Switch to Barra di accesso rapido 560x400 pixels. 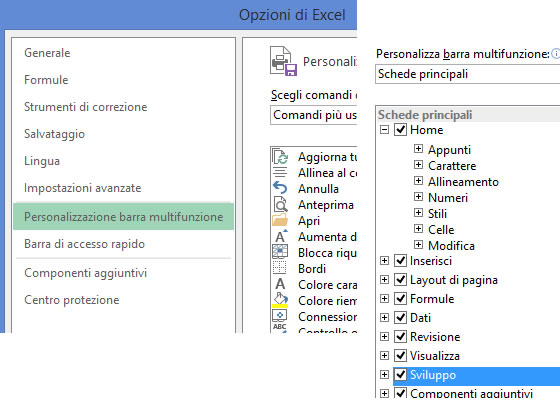84,244
